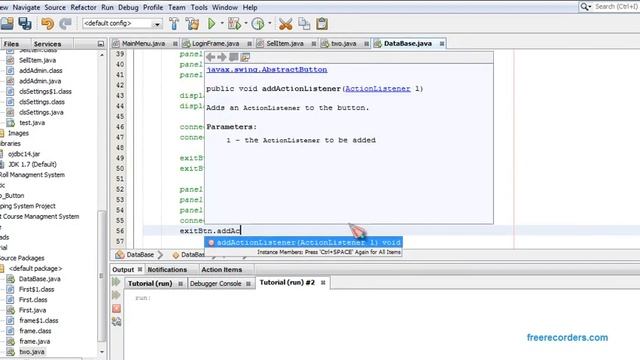Switch to the two.java editor tab
This screenshot has width=640, height=360.
pos(343,43)
